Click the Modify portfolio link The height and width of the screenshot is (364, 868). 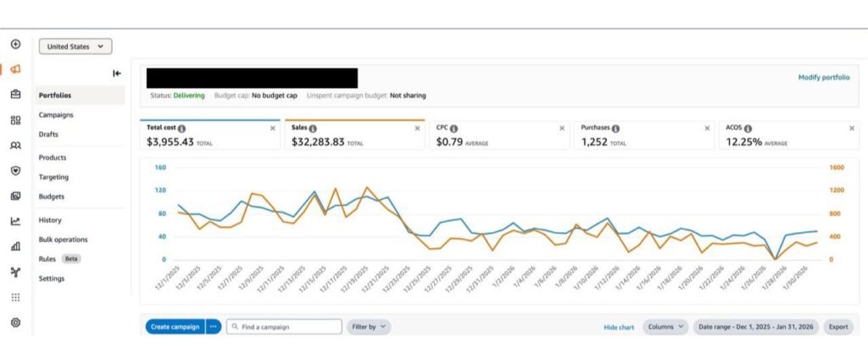tap(823, 77)
